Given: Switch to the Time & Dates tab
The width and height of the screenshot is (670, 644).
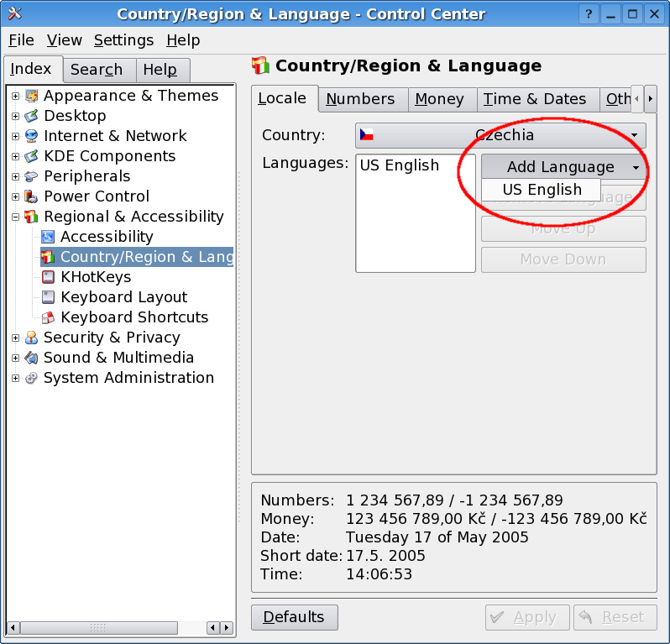Looking at the screenshot, I should (537, 100).
